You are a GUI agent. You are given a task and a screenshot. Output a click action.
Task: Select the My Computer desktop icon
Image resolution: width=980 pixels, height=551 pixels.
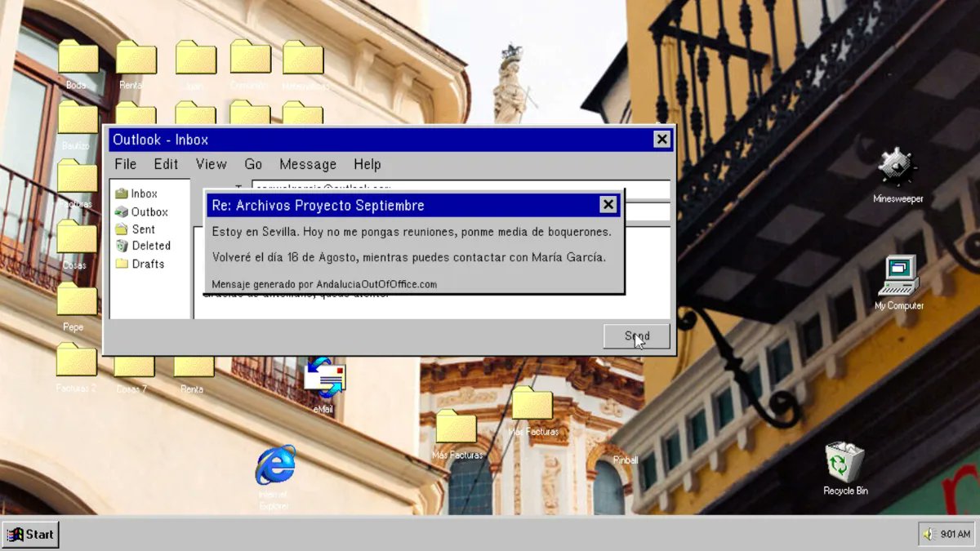pos(898,282)
